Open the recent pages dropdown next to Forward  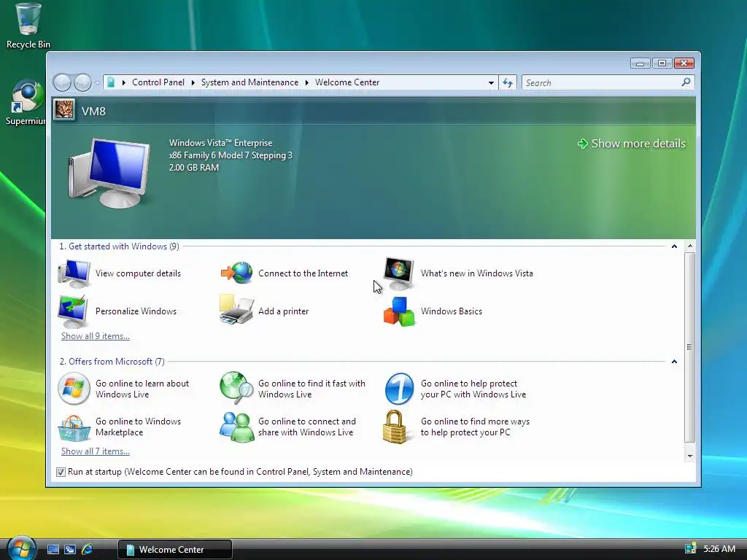tap(97, 83)
